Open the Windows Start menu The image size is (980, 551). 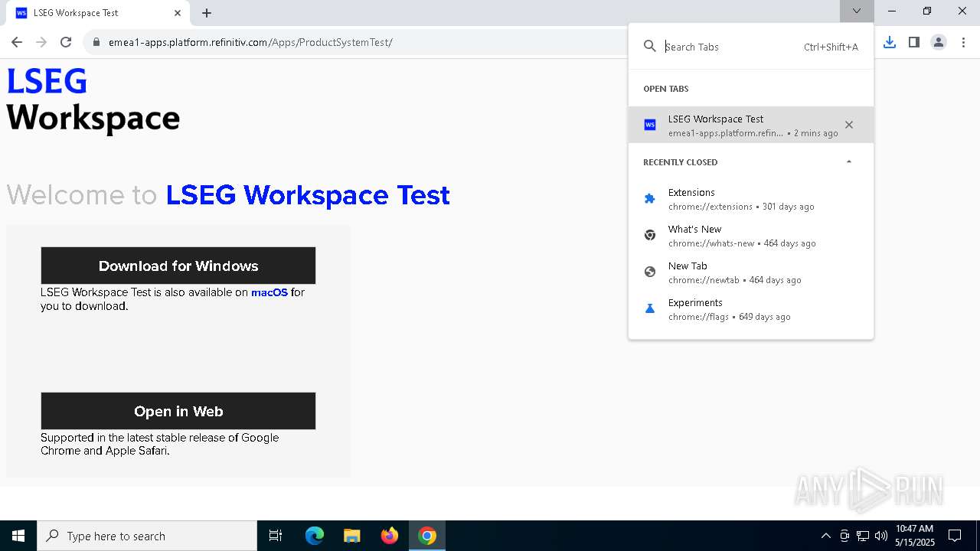click(18, 536)
